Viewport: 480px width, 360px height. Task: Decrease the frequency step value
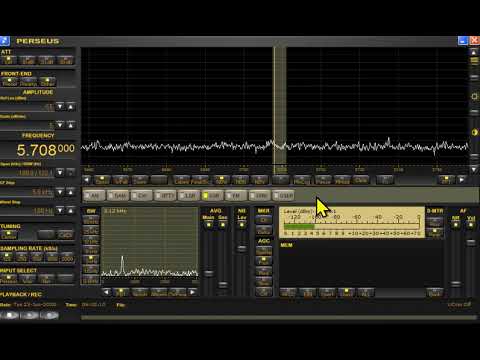(x=60, y=192)
